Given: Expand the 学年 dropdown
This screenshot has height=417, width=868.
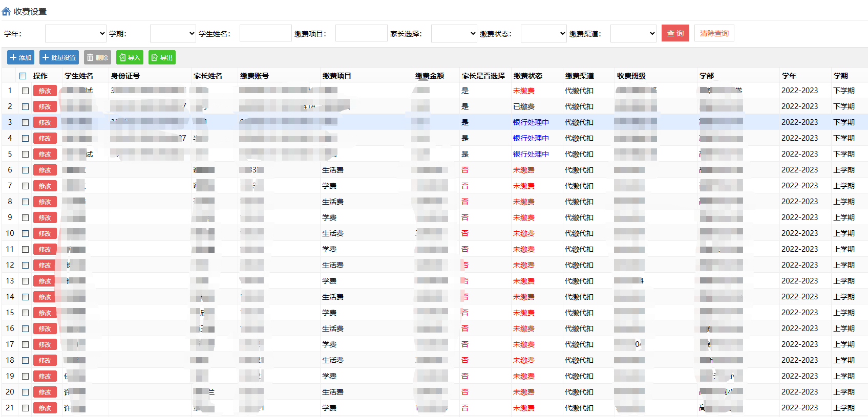Looking at the screenshot, I should coord(76,33).
